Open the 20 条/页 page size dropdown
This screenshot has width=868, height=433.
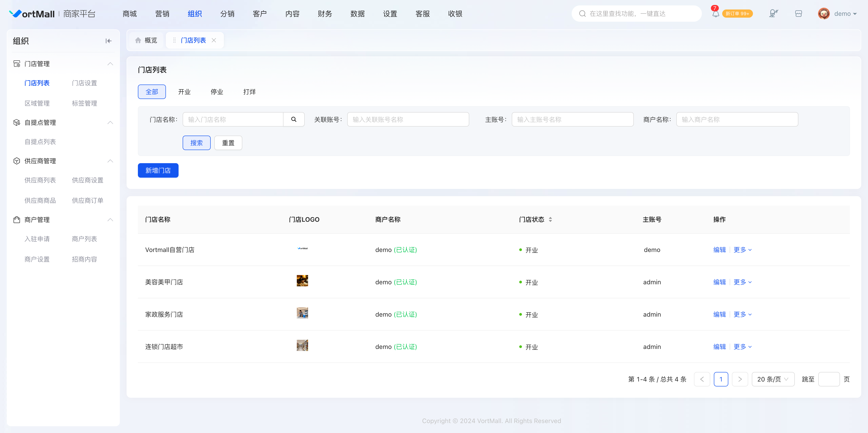(773, 379)
